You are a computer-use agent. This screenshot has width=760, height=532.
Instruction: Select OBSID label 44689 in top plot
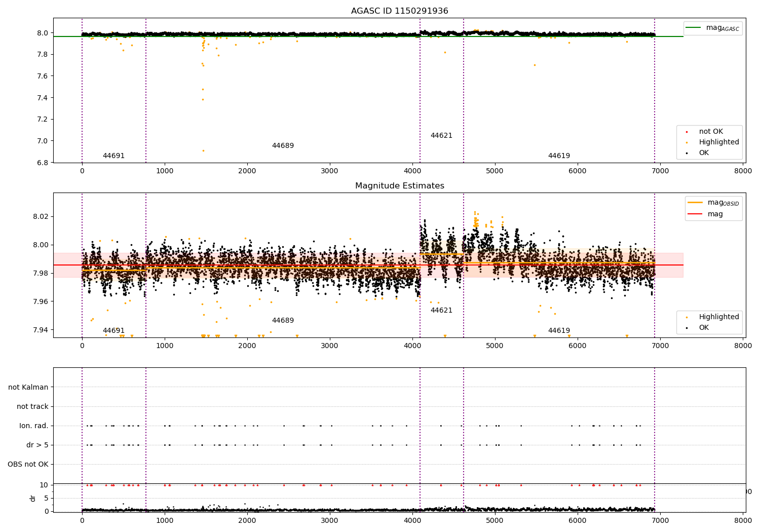[x=283, y=146]
